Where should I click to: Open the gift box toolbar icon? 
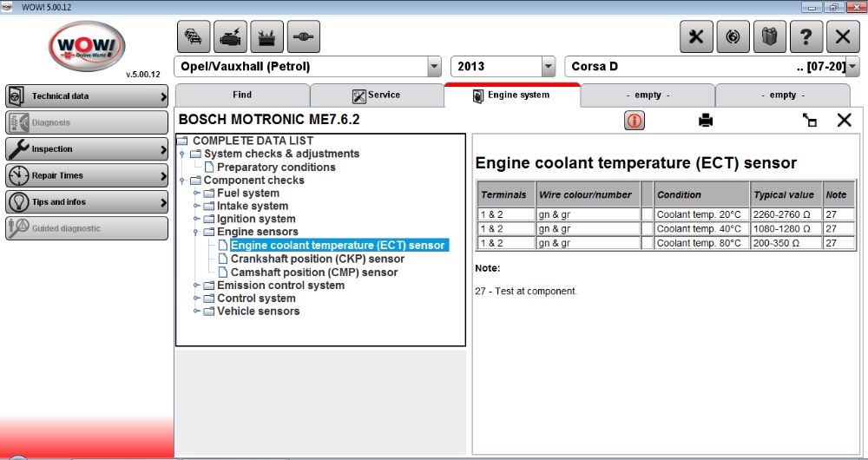click(769, 36)
